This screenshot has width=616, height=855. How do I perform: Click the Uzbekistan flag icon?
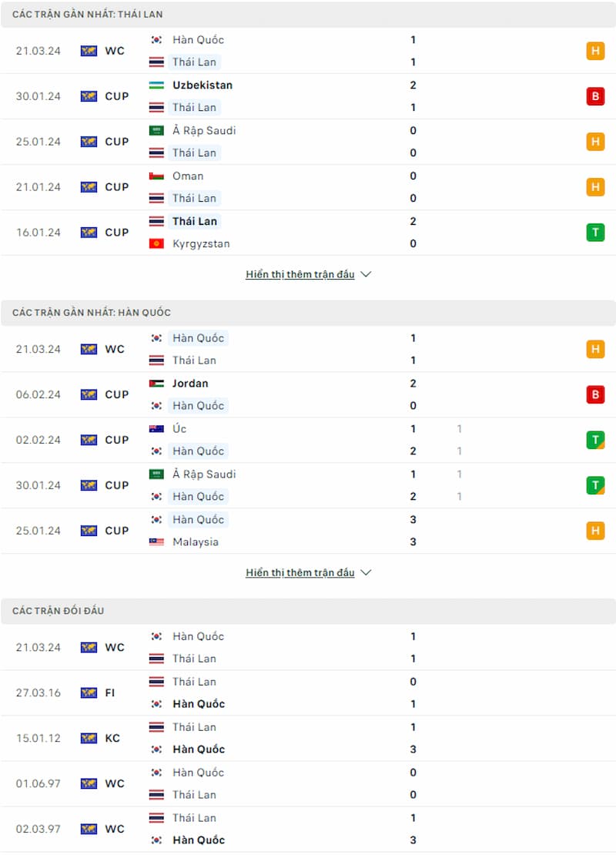pos(156,85)
